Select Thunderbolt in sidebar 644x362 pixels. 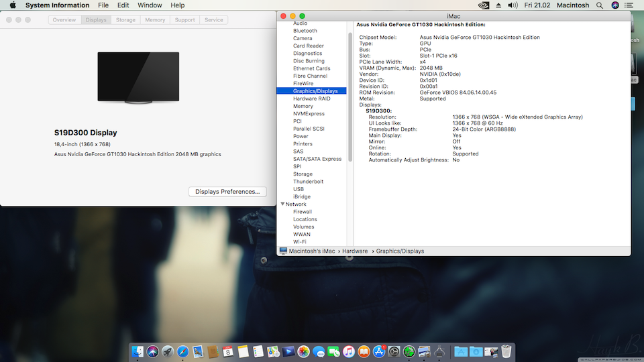pos(308,182)
